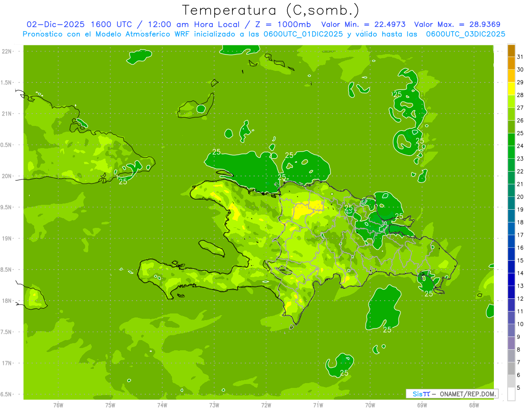Image resolution: width=532 pixels, height=411 pixels.
Task: Click the SisTT - ONAMET/REP.DOM. credit box
Action: [x=452, y=394]
